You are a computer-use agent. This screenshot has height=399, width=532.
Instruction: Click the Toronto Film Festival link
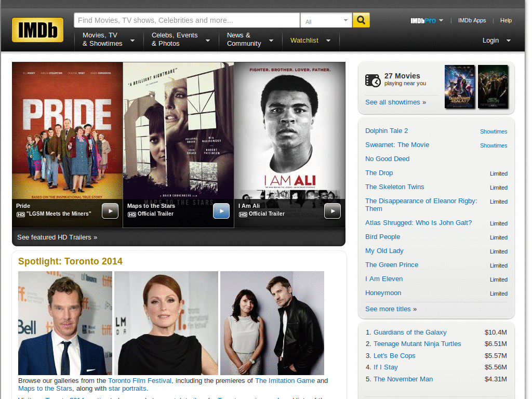click(140, 381)
